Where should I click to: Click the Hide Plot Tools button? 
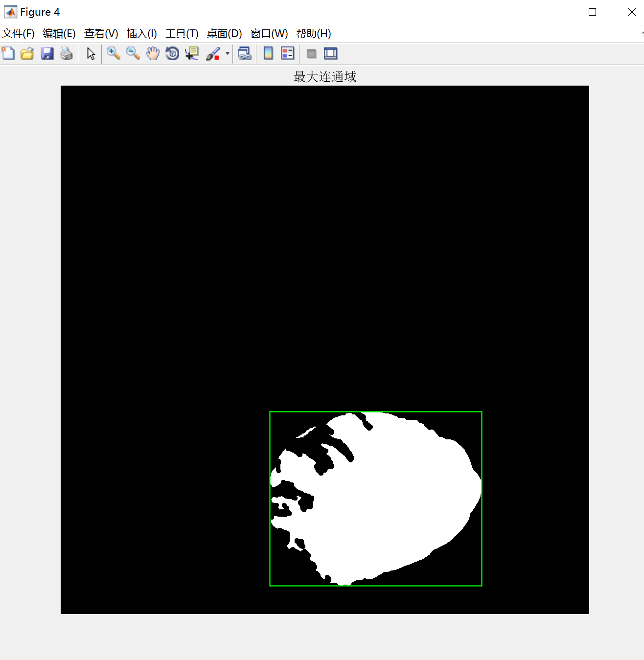(x=311, y=54)
